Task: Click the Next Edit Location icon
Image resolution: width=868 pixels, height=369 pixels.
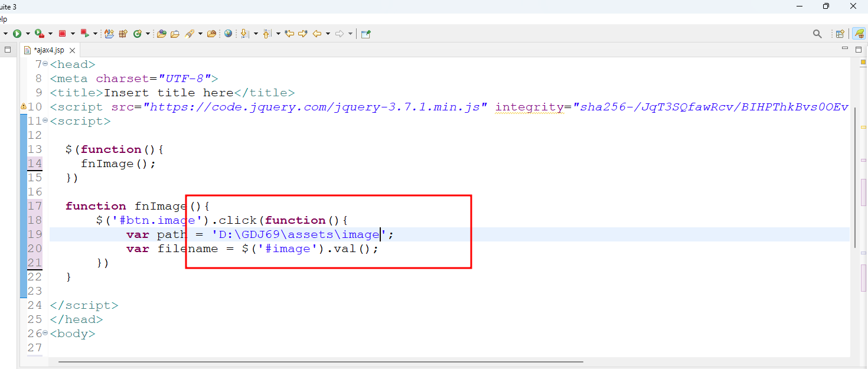Action: (303, 34)
